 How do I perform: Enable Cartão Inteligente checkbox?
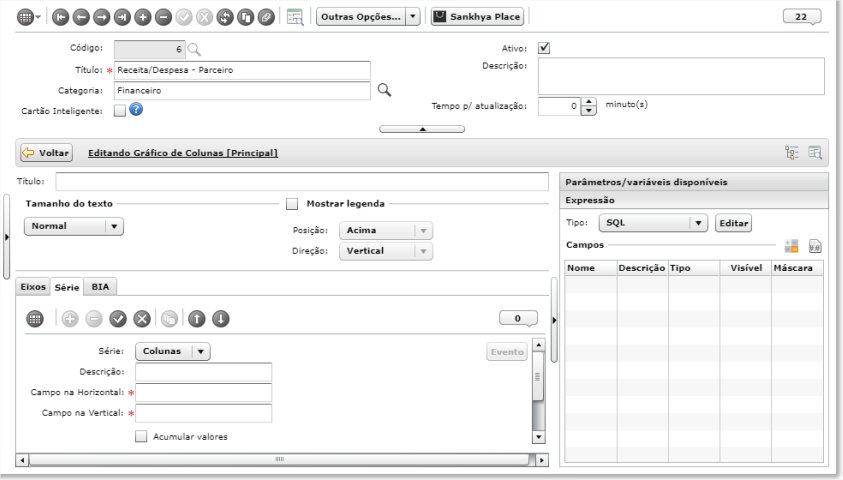click(120, 110)
